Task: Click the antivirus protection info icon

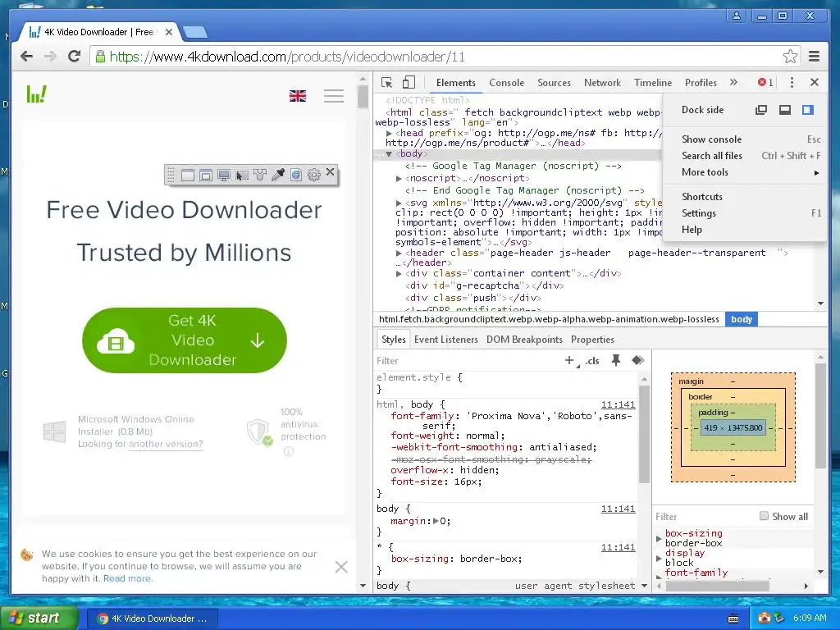Action: [288, 452]
